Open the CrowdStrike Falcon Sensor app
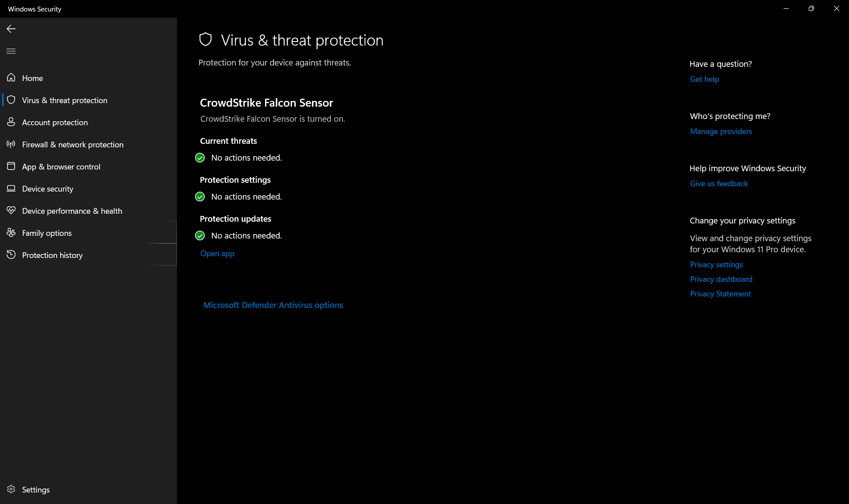This screenshot has width=849, height=504. (217, 254)
